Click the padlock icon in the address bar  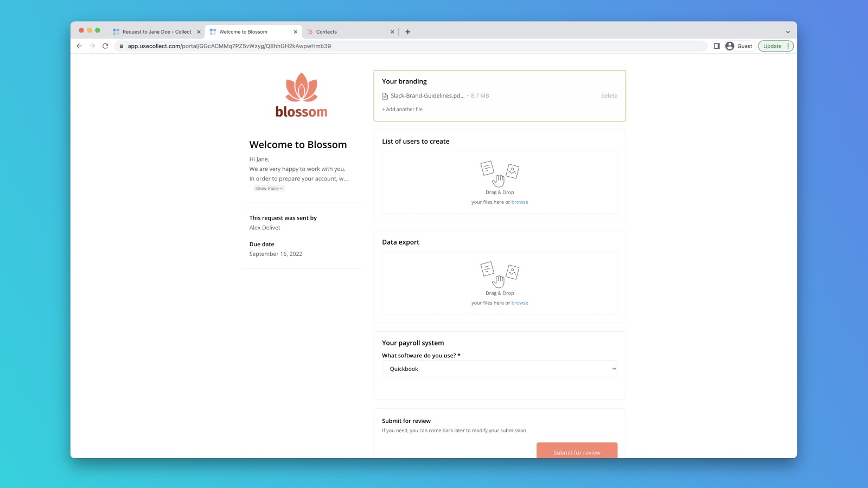122,46
